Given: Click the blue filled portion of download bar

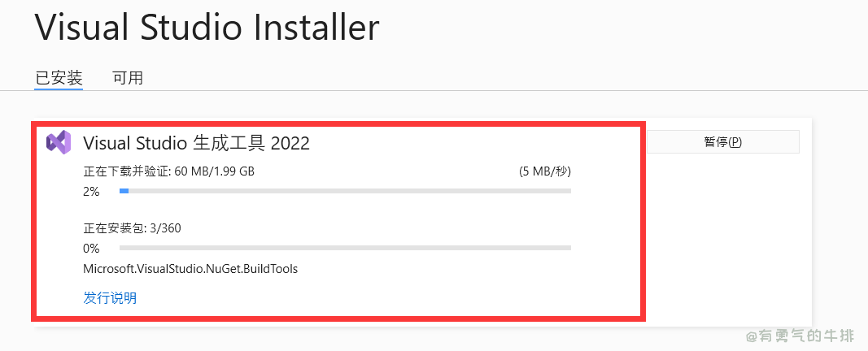Looking at the screenshot, I should pyautogui.click(x=124, y=191).
